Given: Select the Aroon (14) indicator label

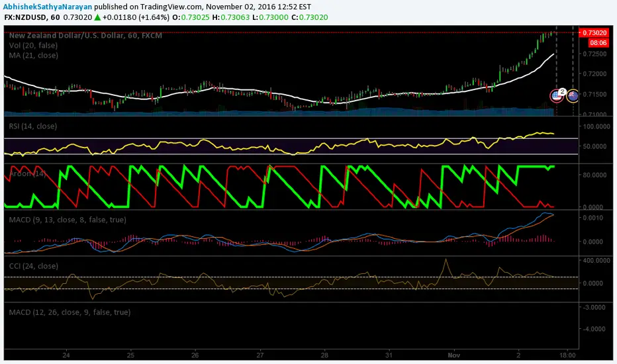Looking at the screenshot, I should point(27,173).
